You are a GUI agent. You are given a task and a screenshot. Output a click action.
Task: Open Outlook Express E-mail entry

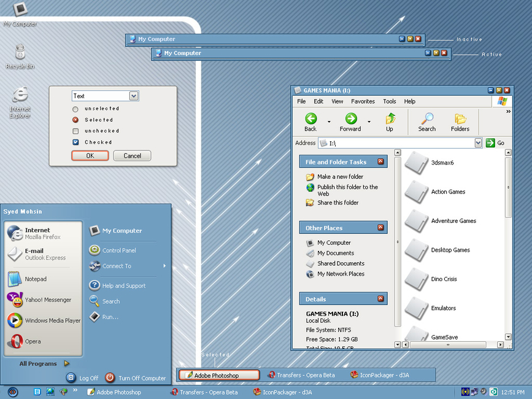pyautogui.click(x=43, y=254)
